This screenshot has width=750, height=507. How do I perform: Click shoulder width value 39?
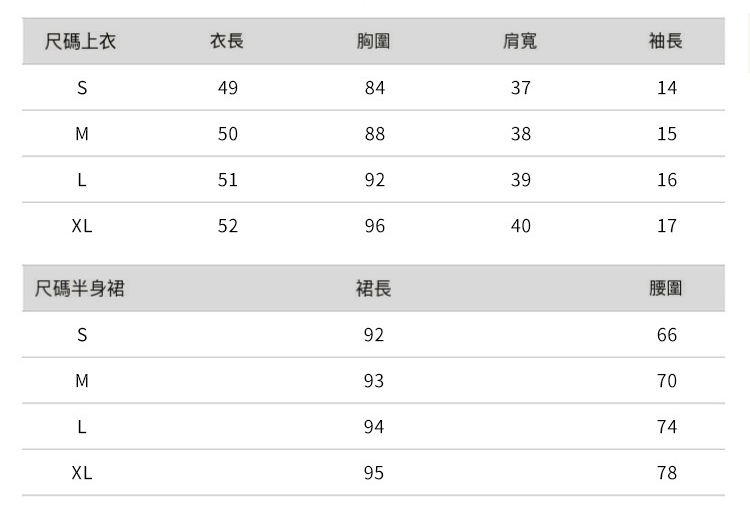[x=521, y=180]
